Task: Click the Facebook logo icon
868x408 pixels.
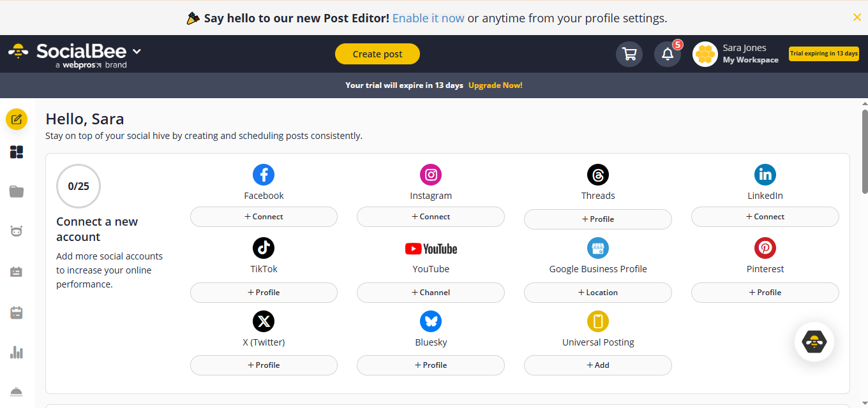Action: (x=264, y=175)
